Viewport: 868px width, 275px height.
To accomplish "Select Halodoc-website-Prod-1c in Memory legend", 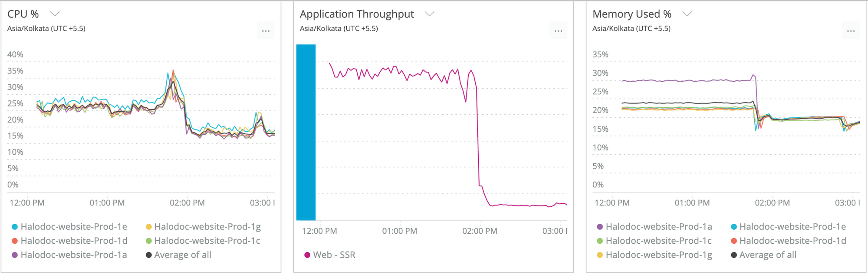I will click(654, 241).
